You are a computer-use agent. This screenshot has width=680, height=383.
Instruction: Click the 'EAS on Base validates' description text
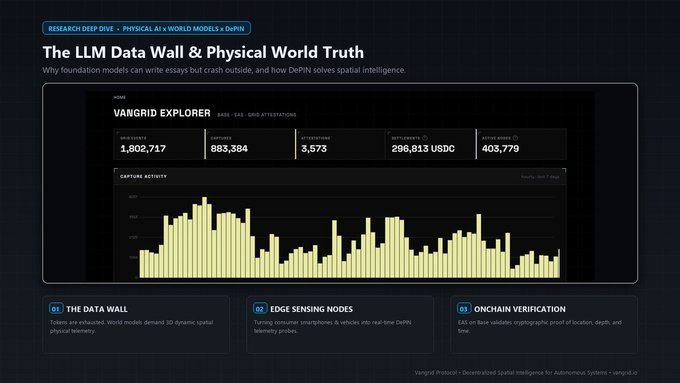pos(539,327)
